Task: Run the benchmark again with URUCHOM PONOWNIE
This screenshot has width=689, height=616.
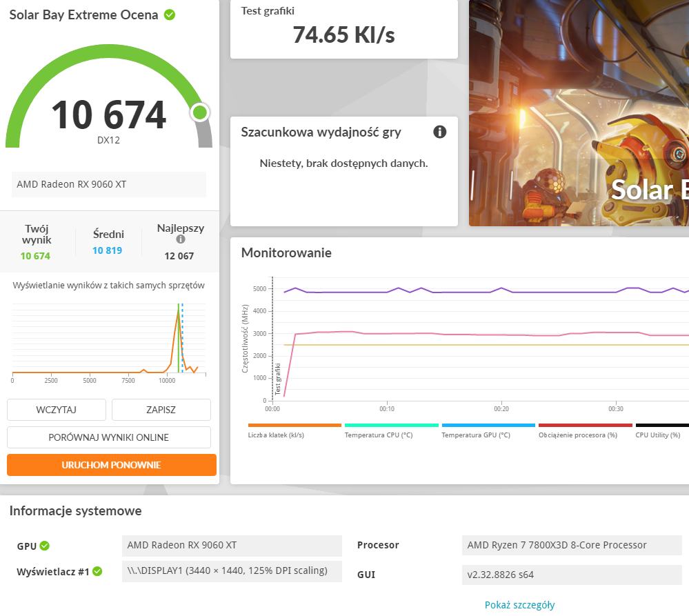Action: [112, 465]
